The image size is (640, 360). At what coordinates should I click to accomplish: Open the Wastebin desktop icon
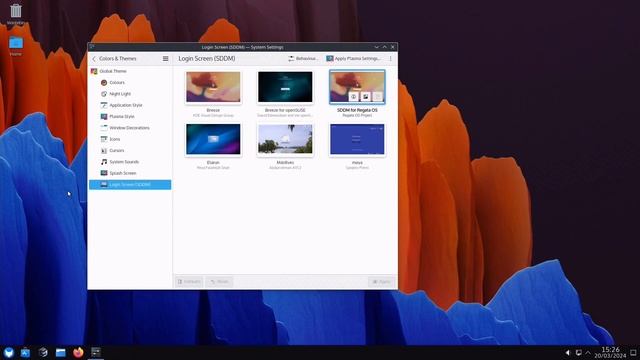point(16,14)
